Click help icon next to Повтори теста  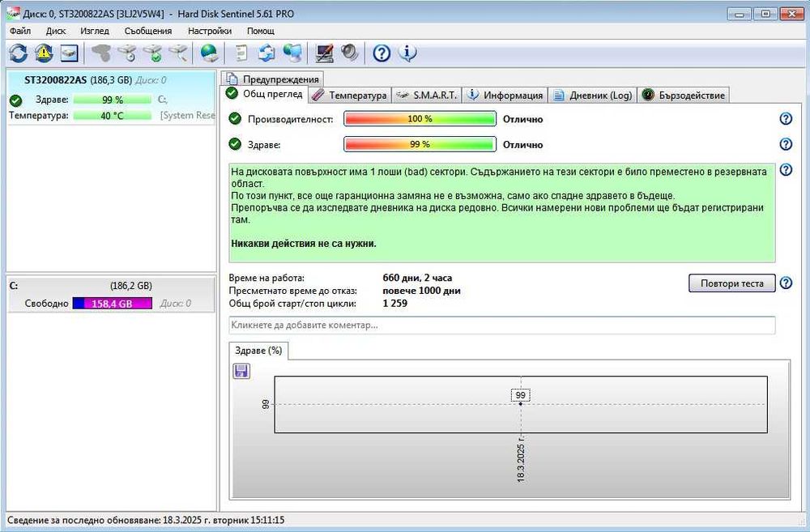pos(786,283)
